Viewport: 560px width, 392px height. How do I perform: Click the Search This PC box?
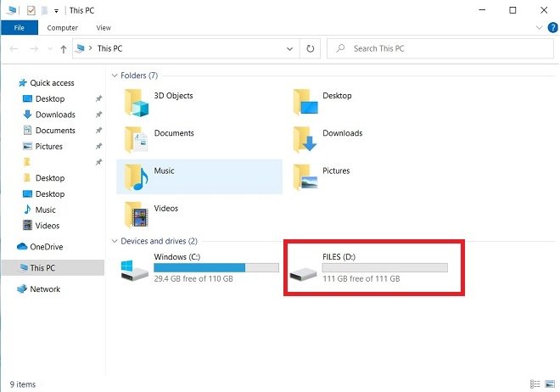click(440, 48)
